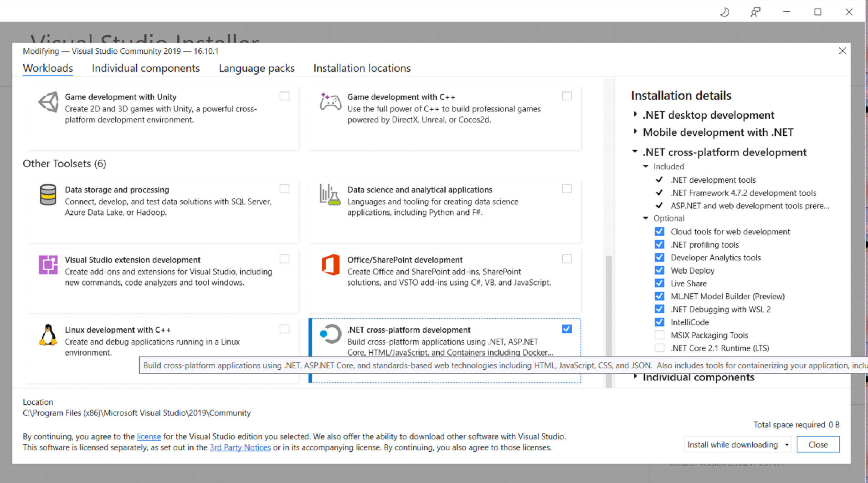The image size is (868, 483).
Task: Uncheck .NET cross-platform development workload
Action: [567, 329]
